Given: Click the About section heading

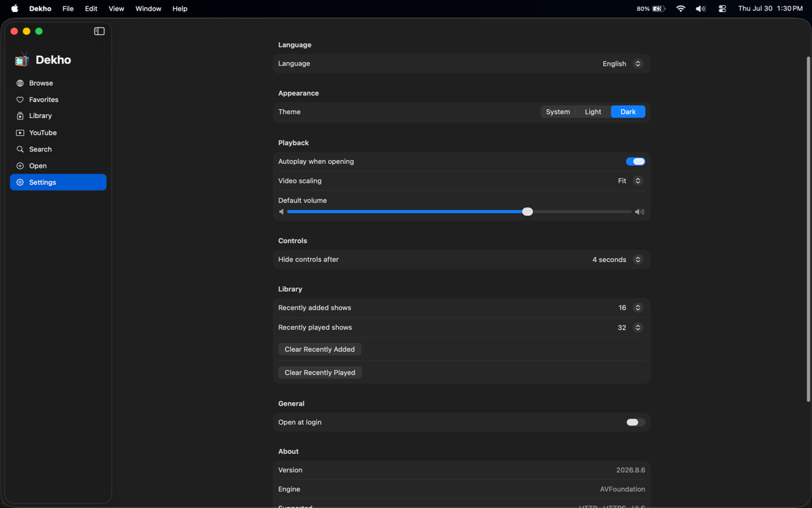Looking at the screenshot, I should coord(288,451).
